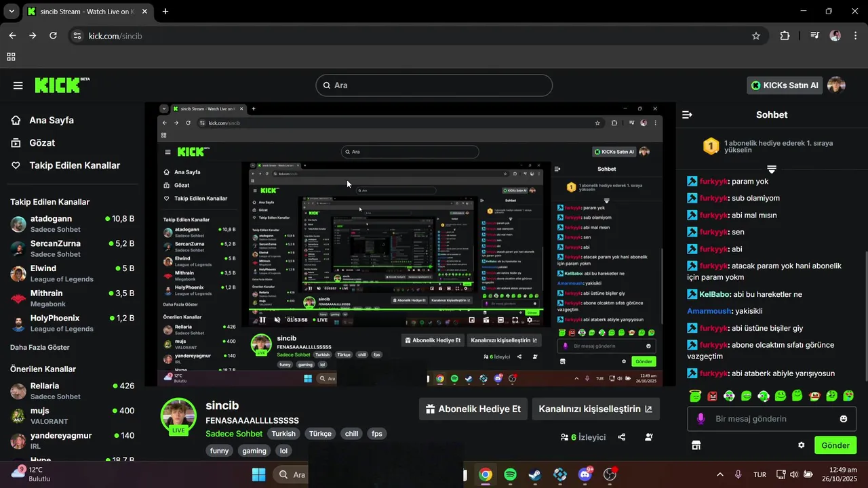Select the sincib Stream browser tab
The image size is (868, 488).
pos(88,12)
